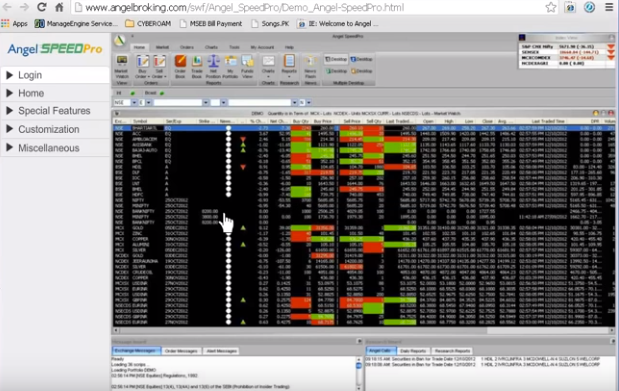The width and height of the screenshot is (619, 391).
Task: Click the market watch horizontal scrollbar
Action: tap(363, 330)
